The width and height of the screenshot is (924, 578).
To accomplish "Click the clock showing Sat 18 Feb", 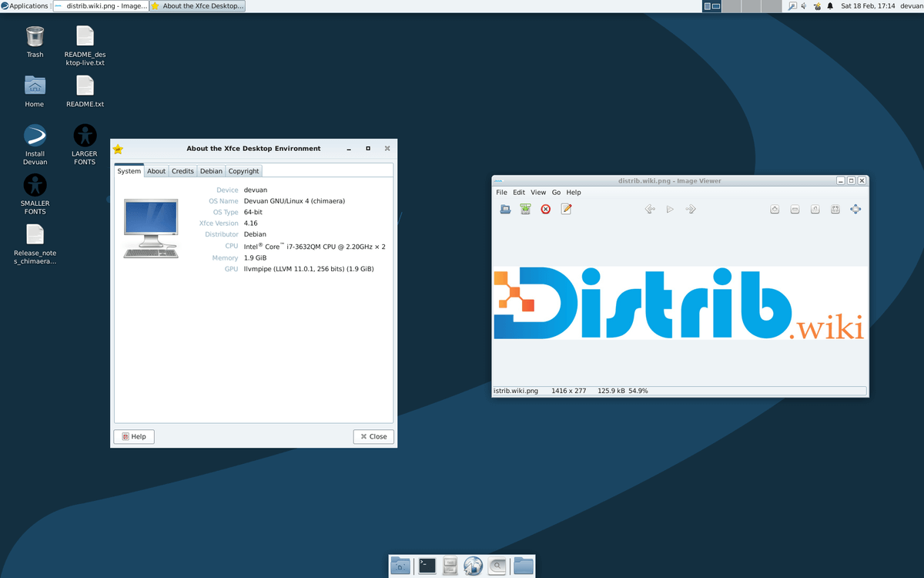I will (868, 6).
